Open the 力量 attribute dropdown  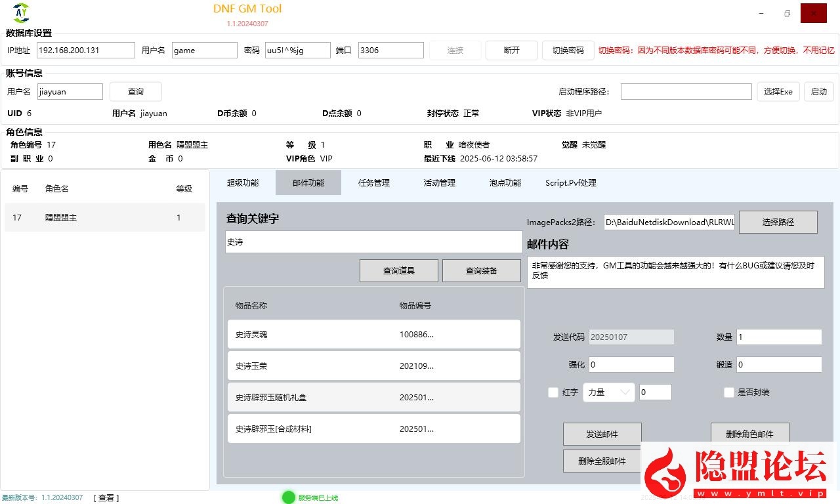tap(608, 392)
